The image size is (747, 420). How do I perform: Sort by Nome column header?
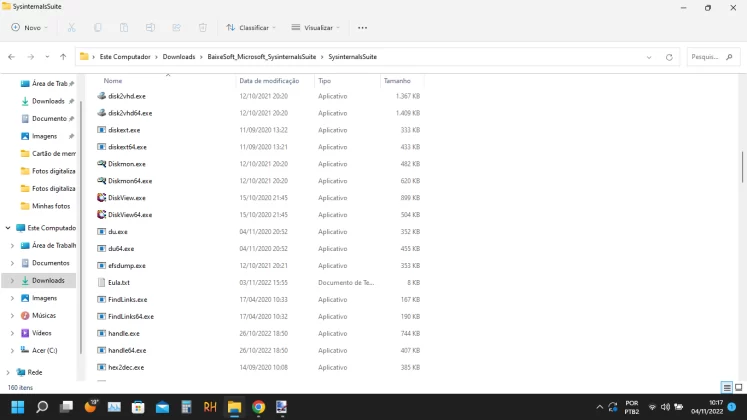tap(113, 81)
